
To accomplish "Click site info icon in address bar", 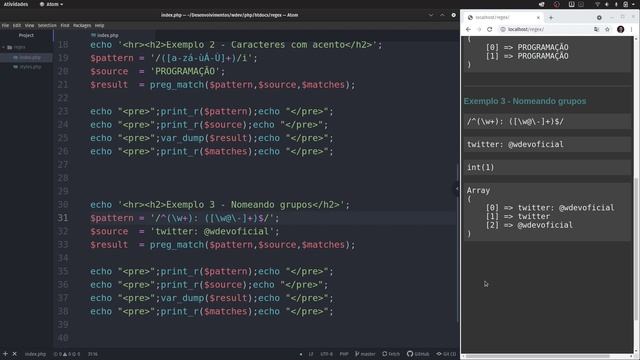I will [503, 29].
